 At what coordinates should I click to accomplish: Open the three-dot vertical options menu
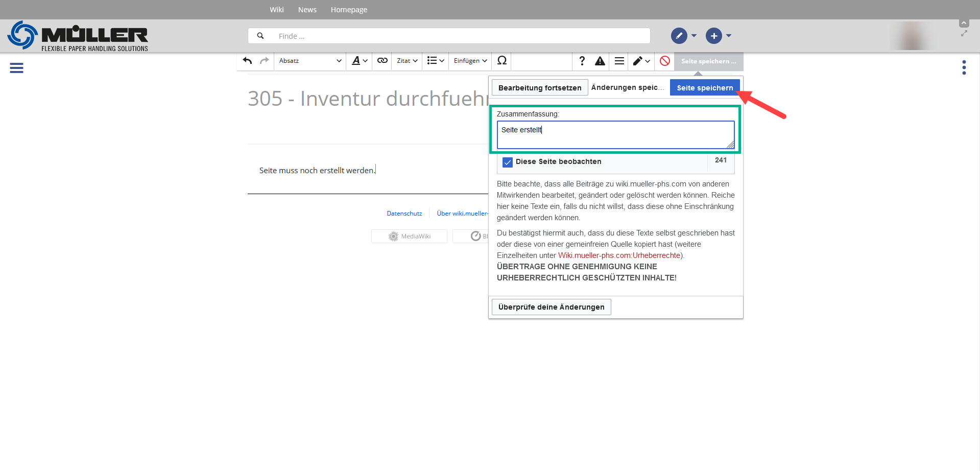(964, 67)
